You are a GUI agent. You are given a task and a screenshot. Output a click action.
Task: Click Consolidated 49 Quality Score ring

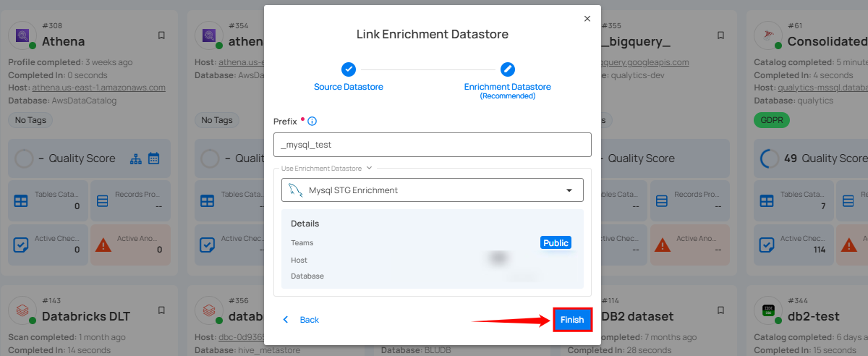pyautogui.click(x=769, y=158)
